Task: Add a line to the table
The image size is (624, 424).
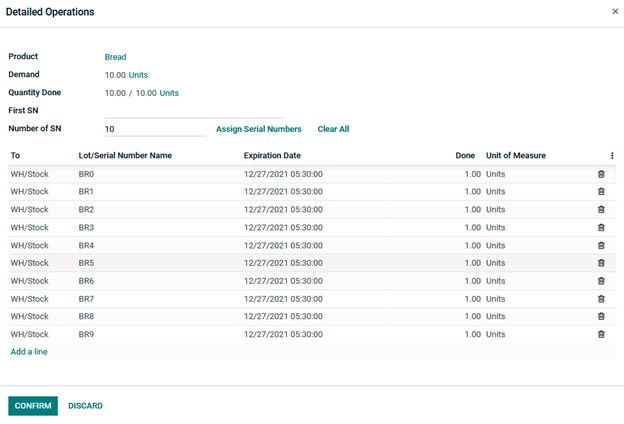Action: click(29, 352)
